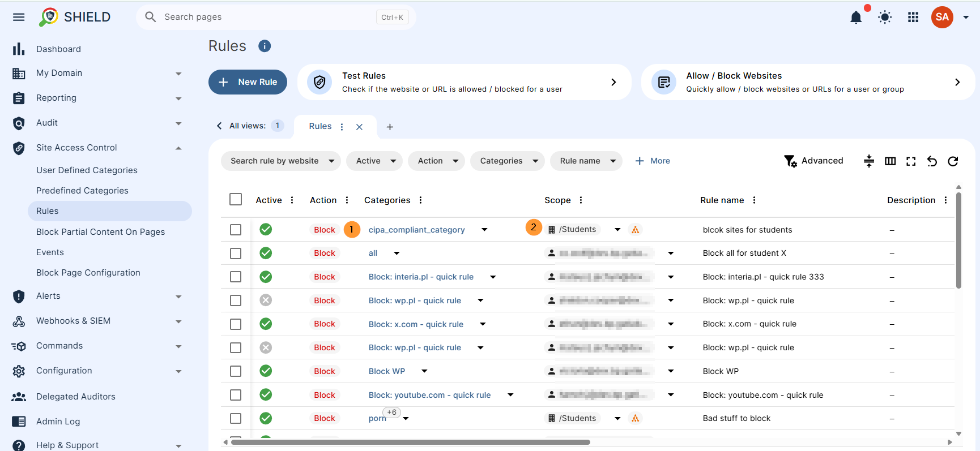Screen dimensions: 980x451
Task: Open Rules view tab options menu
Action: point(342,127)
